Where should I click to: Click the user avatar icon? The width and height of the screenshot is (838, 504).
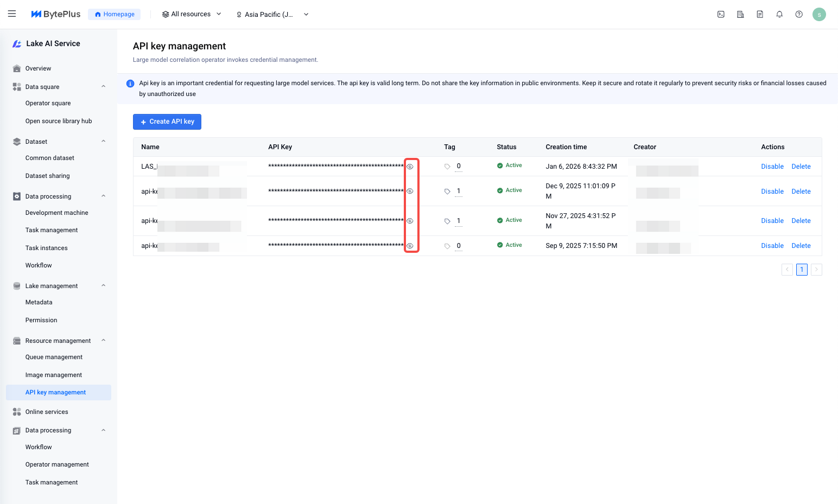click(x=819, y=15)
